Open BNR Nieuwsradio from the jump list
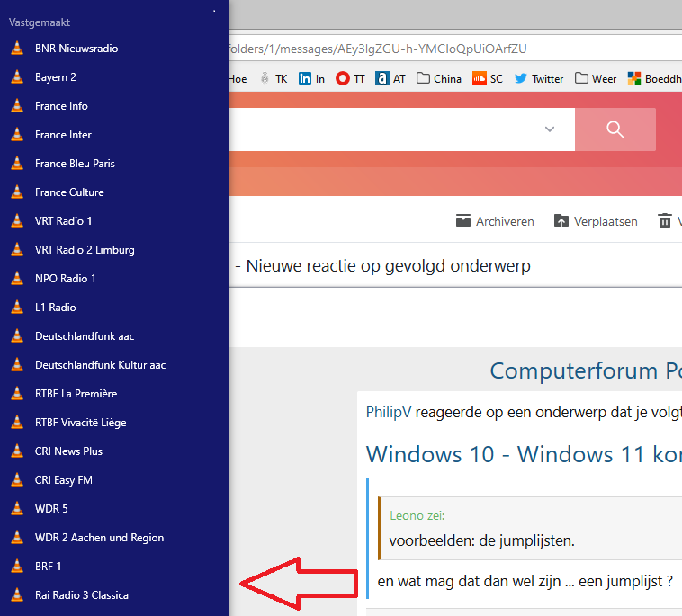The height and width of the screenshot is (616, 682). [76, 49]
